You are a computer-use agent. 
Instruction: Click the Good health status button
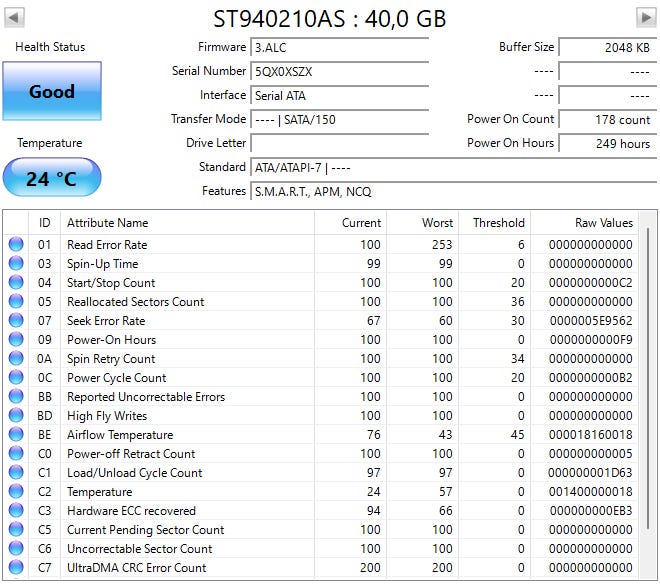52,91
